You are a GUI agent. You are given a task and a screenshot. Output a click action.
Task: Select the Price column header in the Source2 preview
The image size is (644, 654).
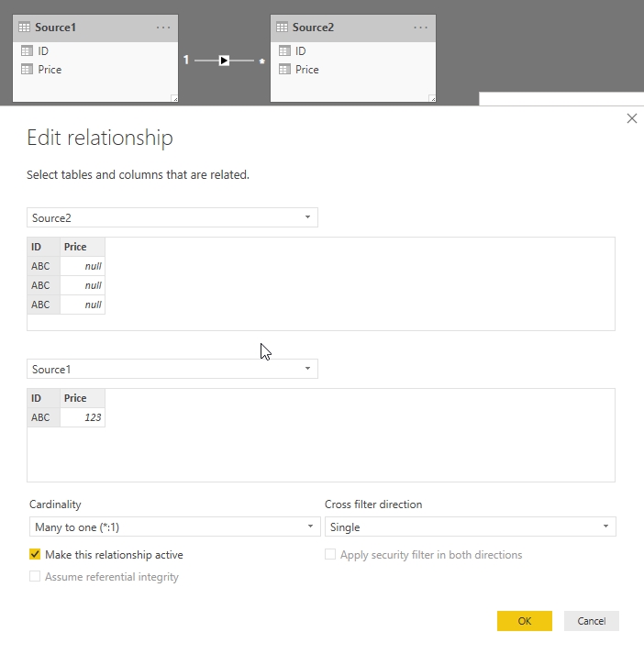83,247
